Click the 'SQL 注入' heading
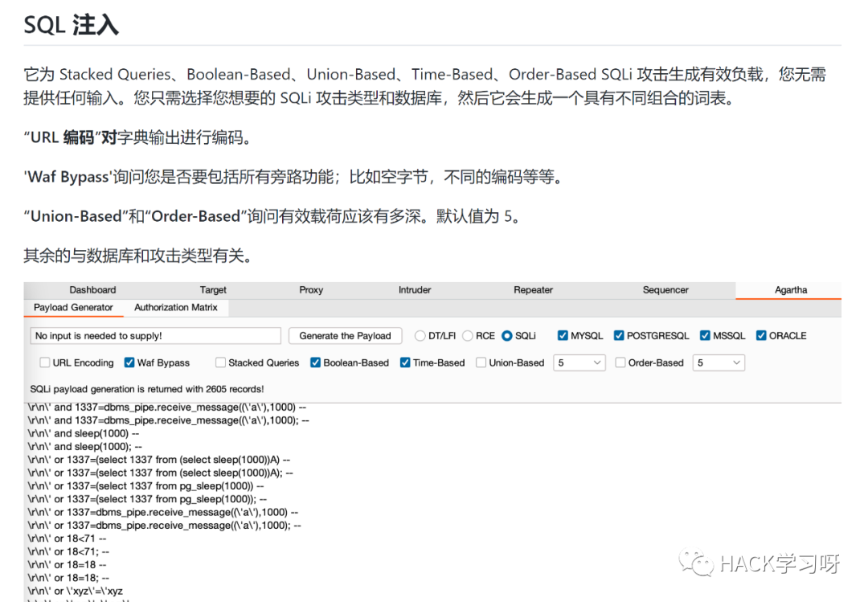868x602 pixels. pyautogui.click(x=71, y=25)
